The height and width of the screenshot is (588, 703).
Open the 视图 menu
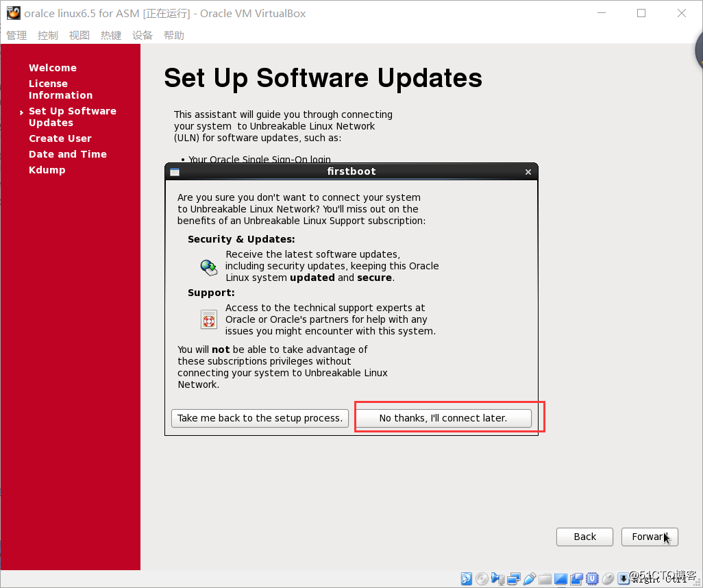coord(79,36)
